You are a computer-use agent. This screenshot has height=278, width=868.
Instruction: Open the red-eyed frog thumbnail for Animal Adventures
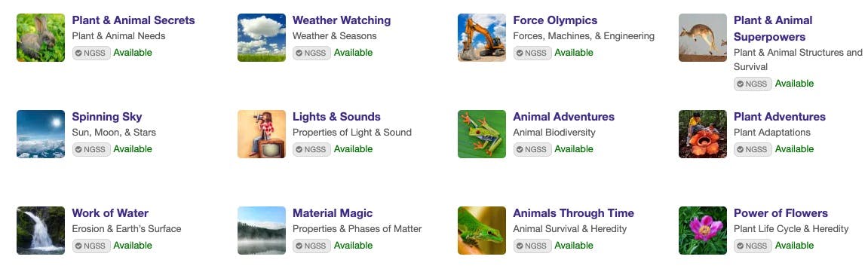[482, 134]
